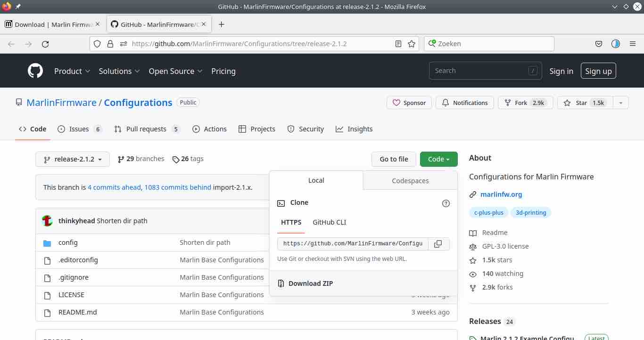Expand the green Code dropdown button

[438, 159]
